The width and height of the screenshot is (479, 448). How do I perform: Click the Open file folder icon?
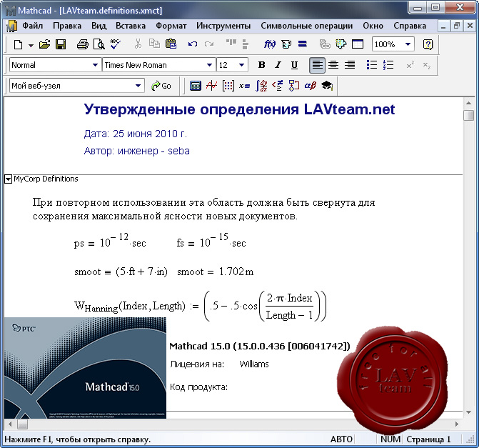tap(44, 44)
